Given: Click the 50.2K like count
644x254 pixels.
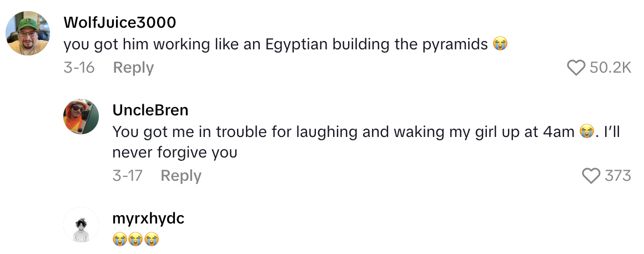Looking at the screenshot, I should [611, 68].
